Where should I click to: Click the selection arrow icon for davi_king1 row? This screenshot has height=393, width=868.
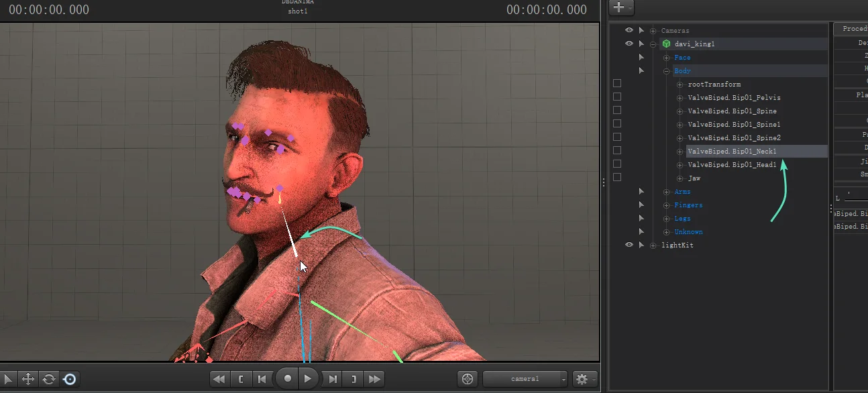point(642,44)
